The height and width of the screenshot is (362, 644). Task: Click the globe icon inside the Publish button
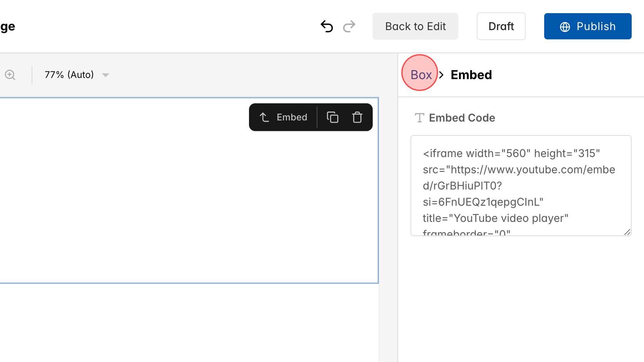565,26
